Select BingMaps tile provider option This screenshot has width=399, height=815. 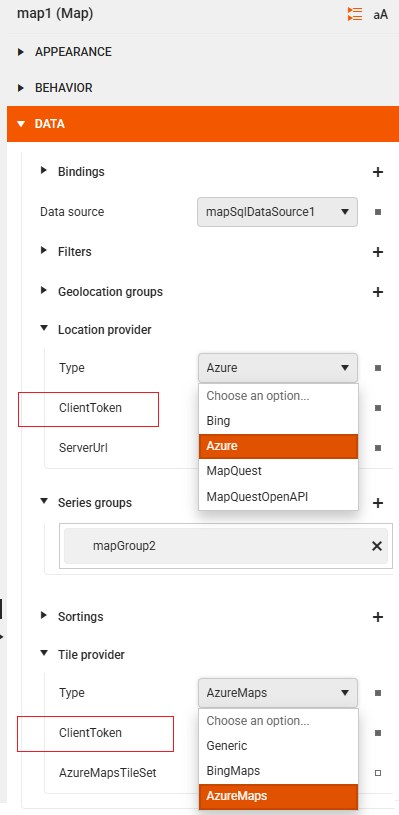click(x=278, y=771)
